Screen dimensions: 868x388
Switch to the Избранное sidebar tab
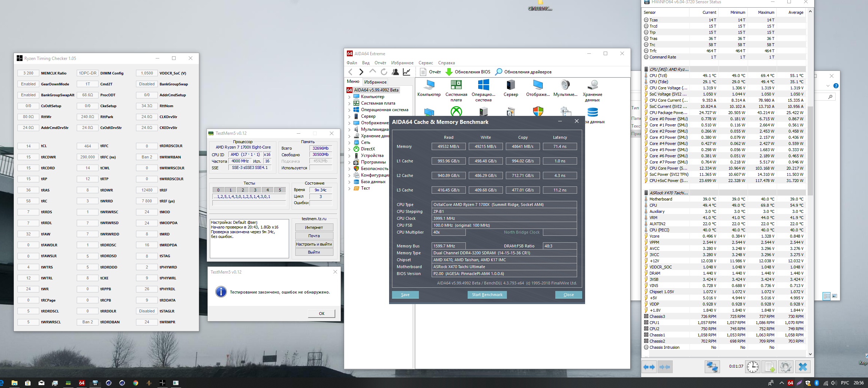[x=375, y=82]
